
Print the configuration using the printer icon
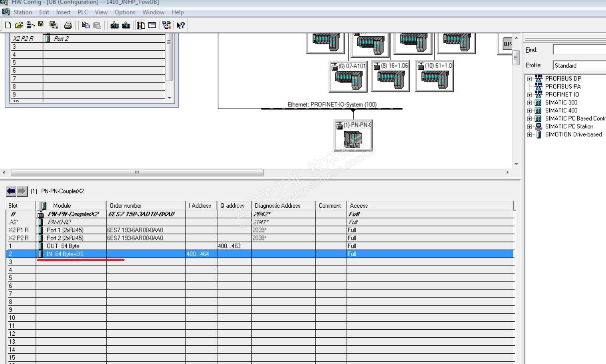tap(68, 26)
